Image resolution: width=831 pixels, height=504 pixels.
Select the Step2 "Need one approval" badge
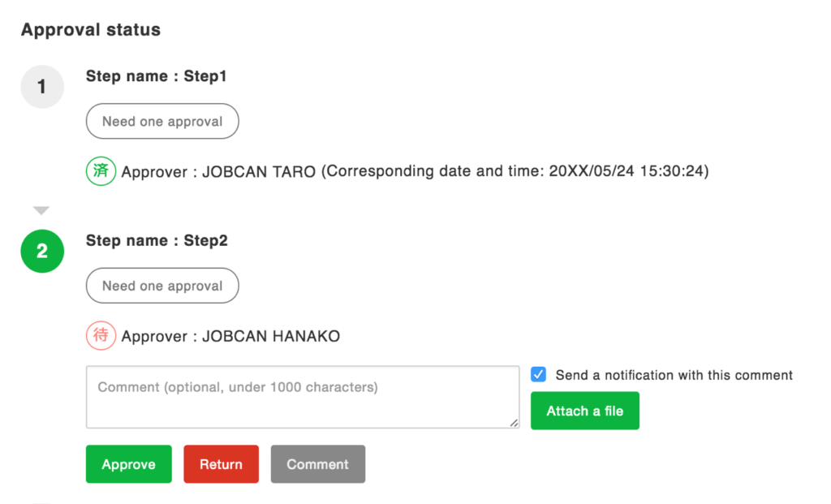pos(162,286)
